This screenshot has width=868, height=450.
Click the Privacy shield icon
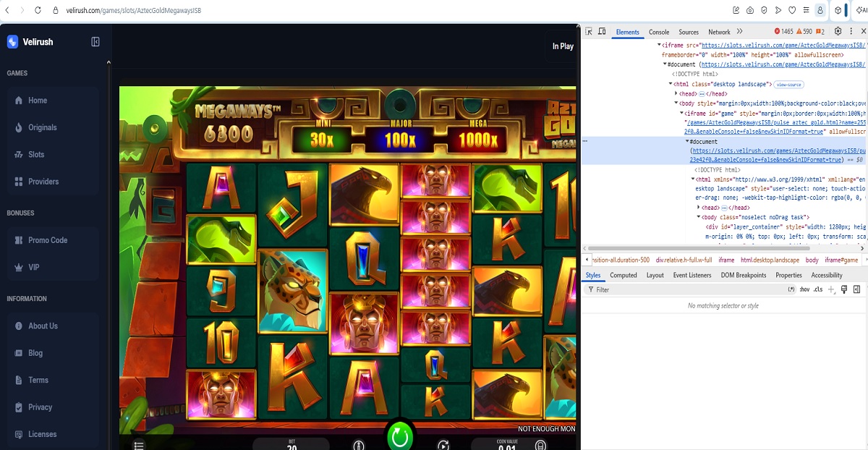19,407
